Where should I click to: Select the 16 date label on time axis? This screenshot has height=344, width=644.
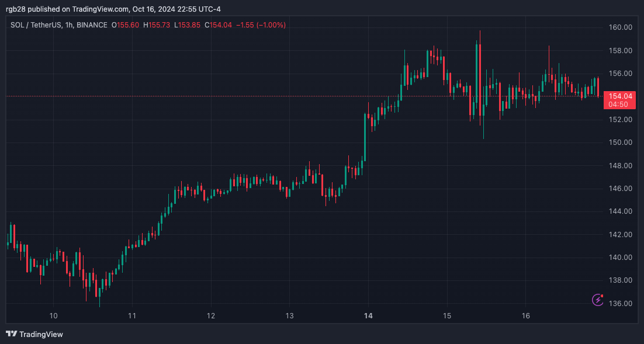pos(525,316)
